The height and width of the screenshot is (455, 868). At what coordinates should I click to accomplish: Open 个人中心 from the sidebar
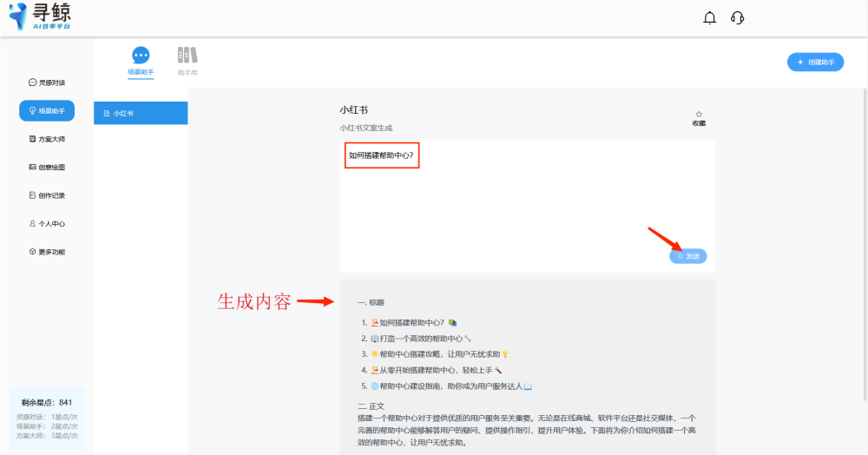47,224
